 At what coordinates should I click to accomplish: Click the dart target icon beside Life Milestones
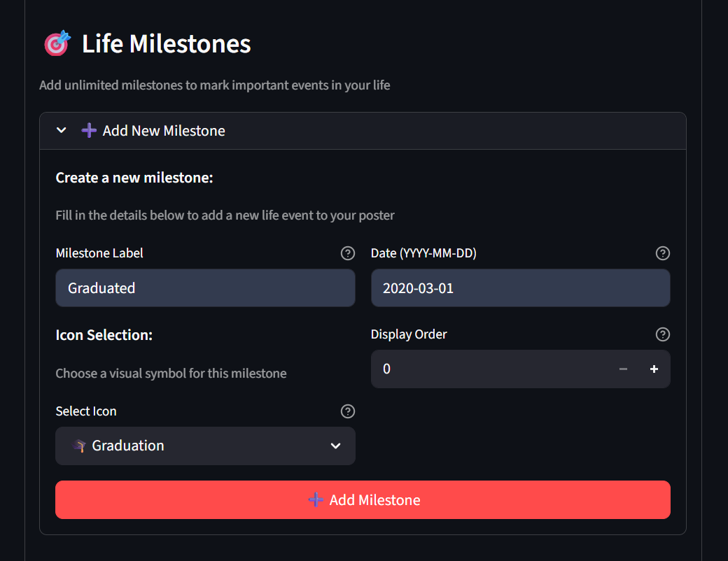(57, 43)
